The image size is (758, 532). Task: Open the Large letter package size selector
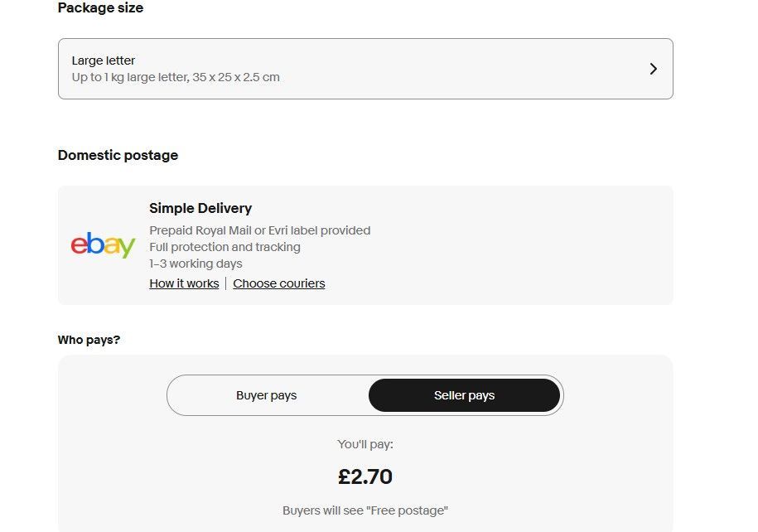point(365,69)
